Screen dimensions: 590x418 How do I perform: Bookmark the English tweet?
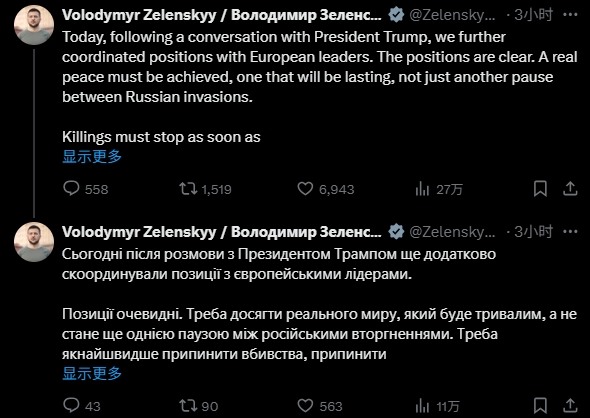[540, 188]
